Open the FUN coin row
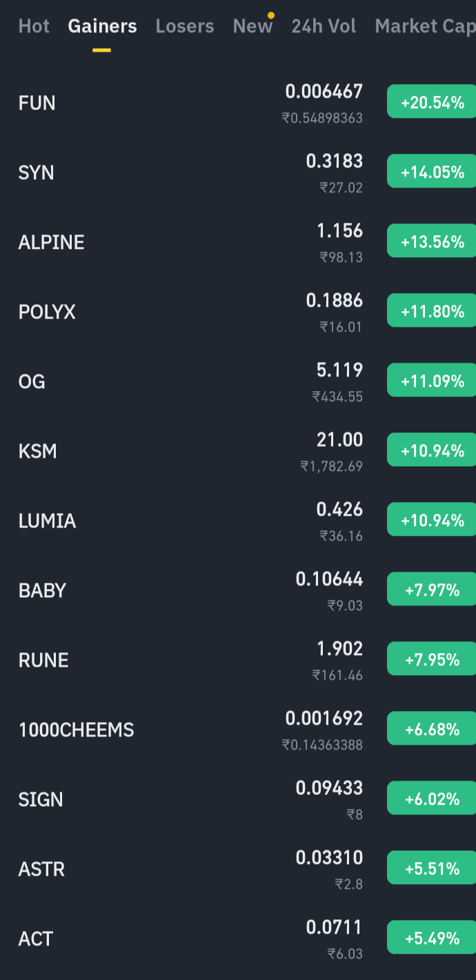The height and width of the screenshot is (980, 476). tap(238, 103)
